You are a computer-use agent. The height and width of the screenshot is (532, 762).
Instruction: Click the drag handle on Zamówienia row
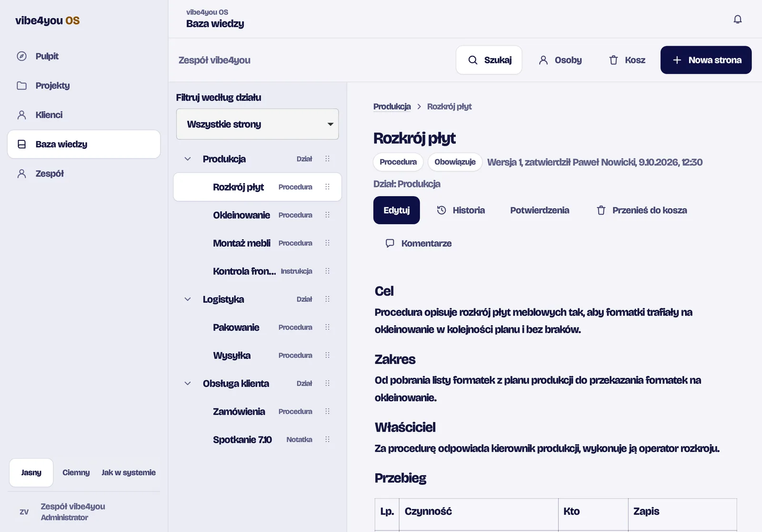click(x=327, y=412)
